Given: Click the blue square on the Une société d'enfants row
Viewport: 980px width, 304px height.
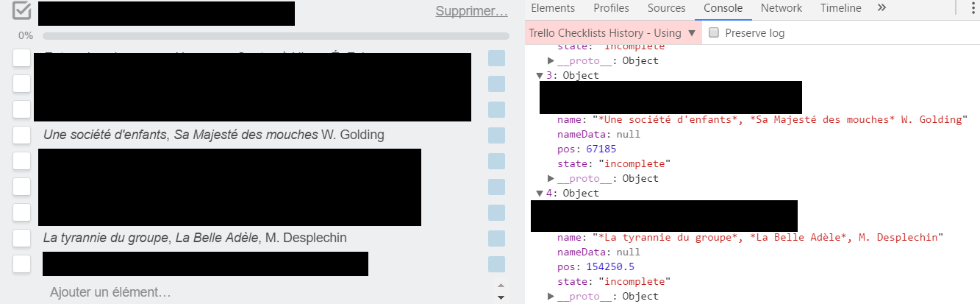Looking at the screenshot, I should click(x=496, y=135).
